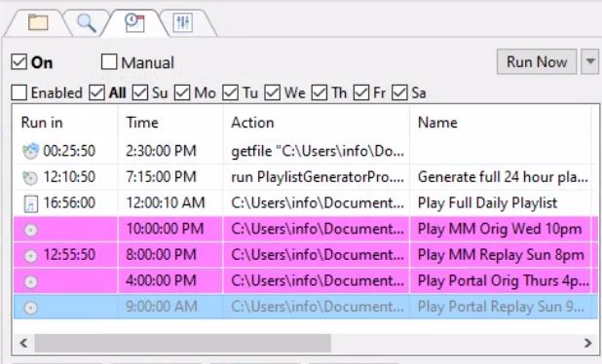Click the disc icon of the 10:00:00 PM row
The width and height of the screenshot is (602, 364).
[31, 230]
